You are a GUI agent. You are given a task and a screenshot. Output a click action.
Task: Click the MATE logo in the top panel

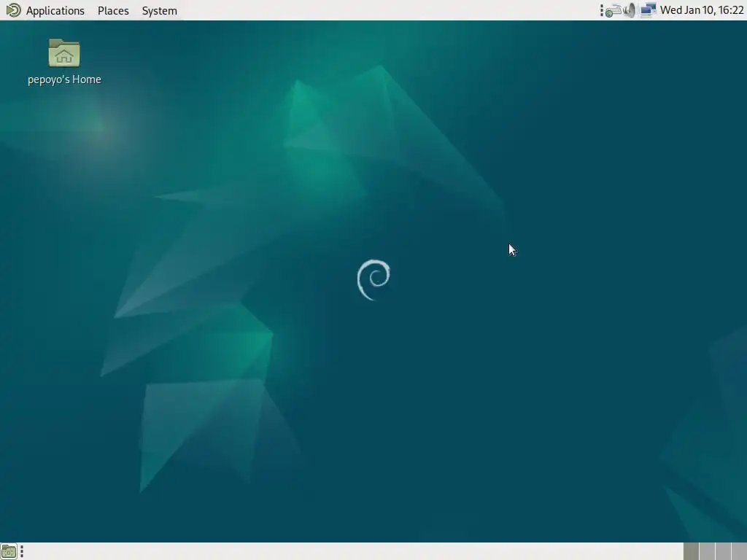pyautogui.click(x=13, y=10)
